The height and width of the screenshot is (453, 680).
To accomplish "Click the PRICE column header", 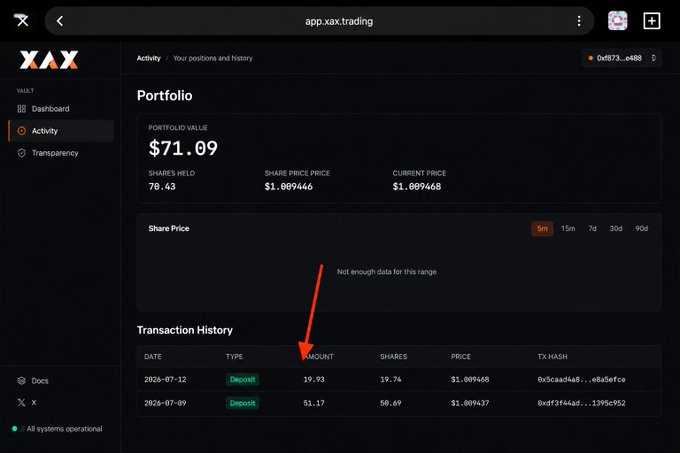I will point(461,357).
